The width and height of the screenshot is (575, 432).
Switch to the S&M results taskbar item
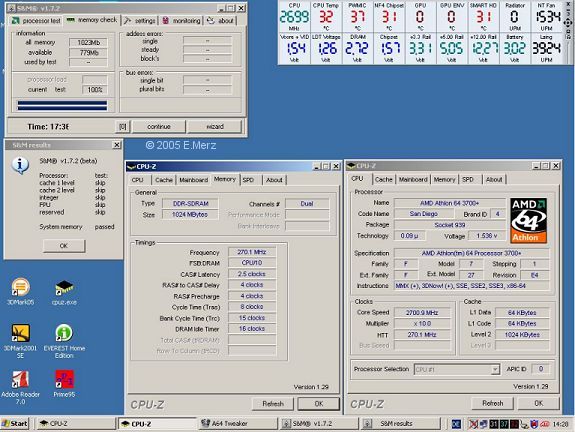click(x=400, y=424)
